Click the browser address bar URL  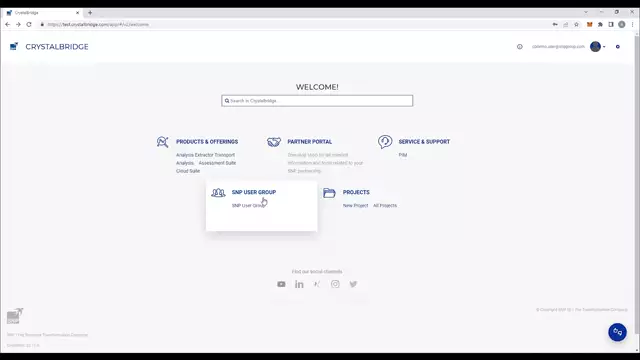point(98,24)
